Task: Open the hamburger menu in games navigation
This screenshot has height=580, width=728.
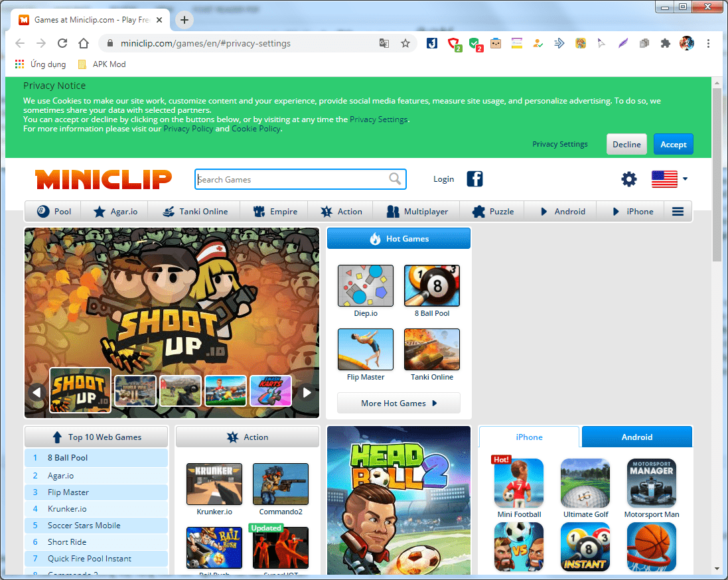Action: coord(678,212)
